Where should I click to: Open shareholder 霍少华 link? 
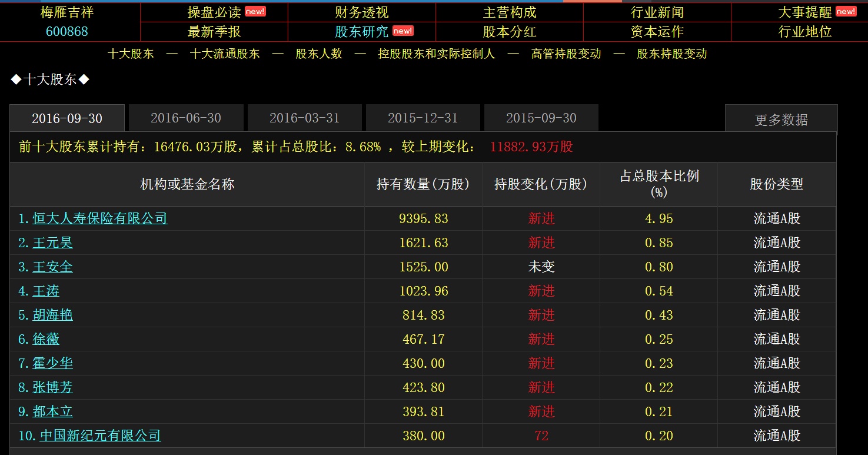pos(52,363)
